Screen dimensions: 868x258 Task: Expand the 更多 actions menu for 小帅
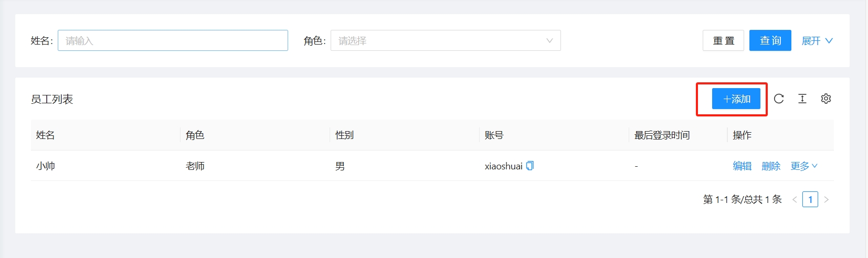click(x=803, y=166)
